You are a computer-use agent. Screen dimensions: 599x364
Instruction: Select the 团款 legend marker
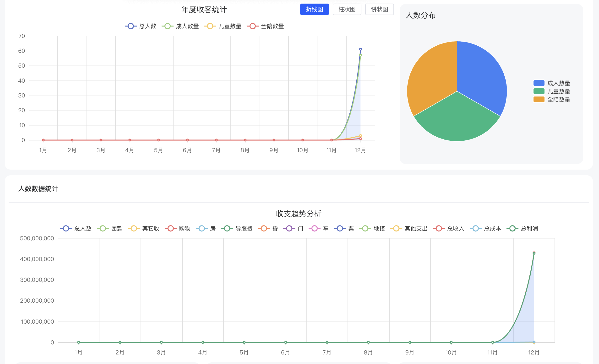103,228
